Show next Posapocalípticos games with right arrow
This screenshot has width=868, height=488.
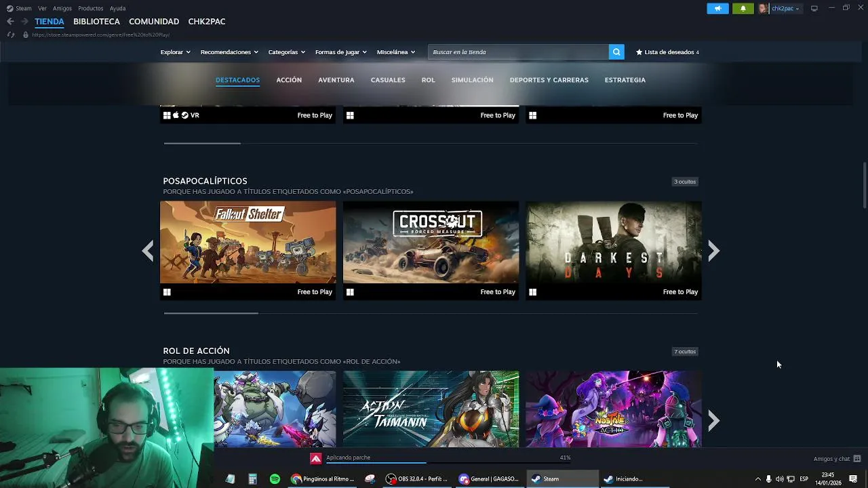(713, 251)
